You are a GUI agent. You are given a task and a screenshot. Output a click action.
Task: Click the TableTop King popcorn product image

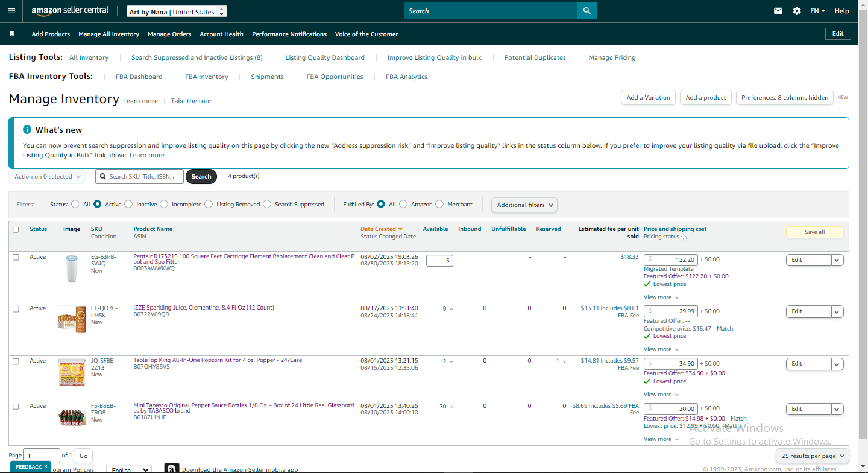(72, 372)
